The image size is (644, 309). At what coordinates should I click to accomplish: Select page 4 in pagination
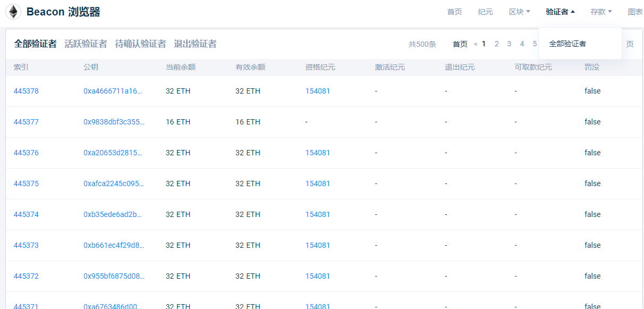pyautogui.click(x=522, y=44)
